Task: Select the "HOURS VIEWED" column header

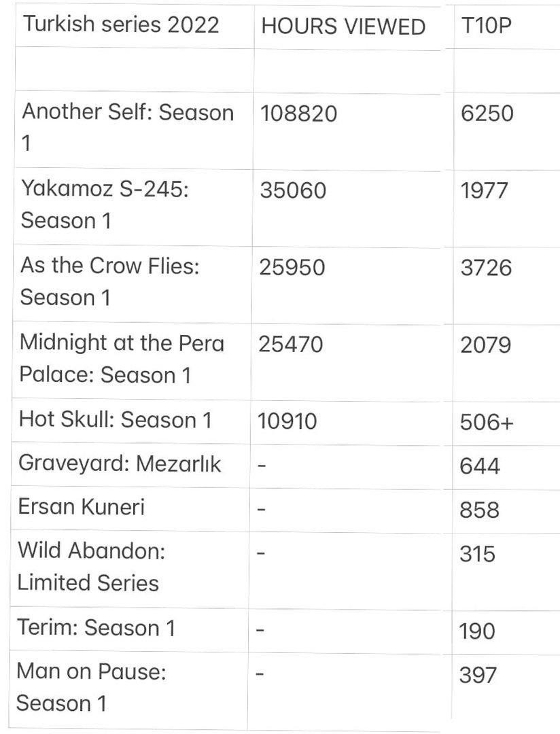Action: (x=343, y=27)
